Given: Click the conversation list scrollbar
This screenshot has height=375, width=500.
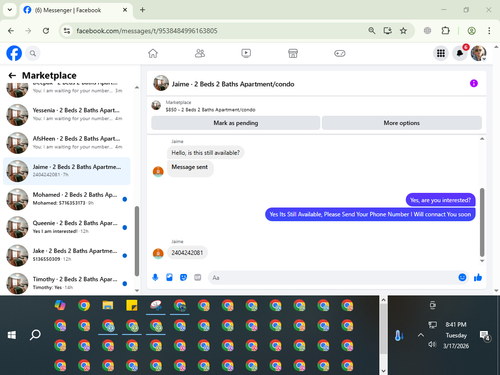Looking at the screenshot, I should [x=137, y=241].
